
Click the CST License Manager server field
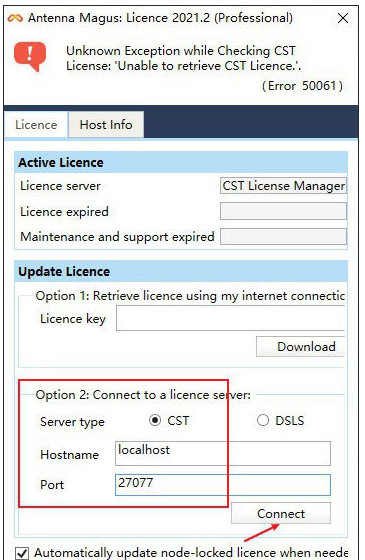pyautogui.click(x=284, y=186)
